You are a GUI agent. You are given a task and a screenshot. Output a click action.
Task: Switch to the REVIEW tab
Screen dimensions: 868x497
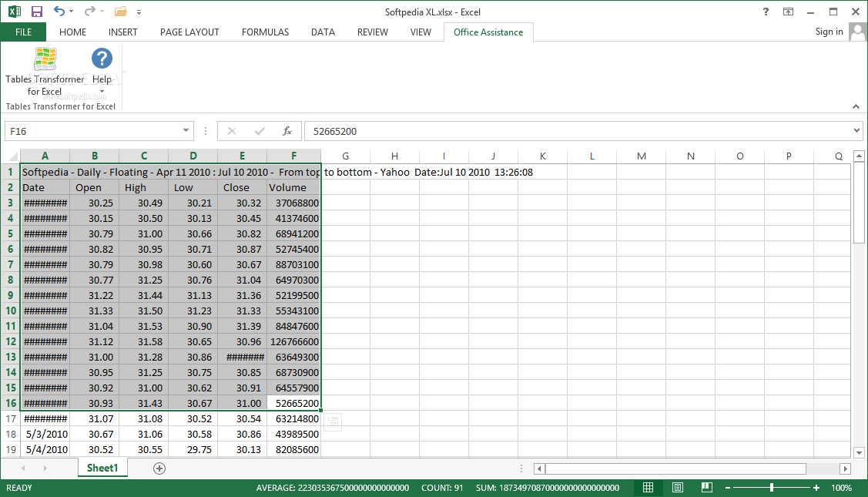click(x=373, y=32)
